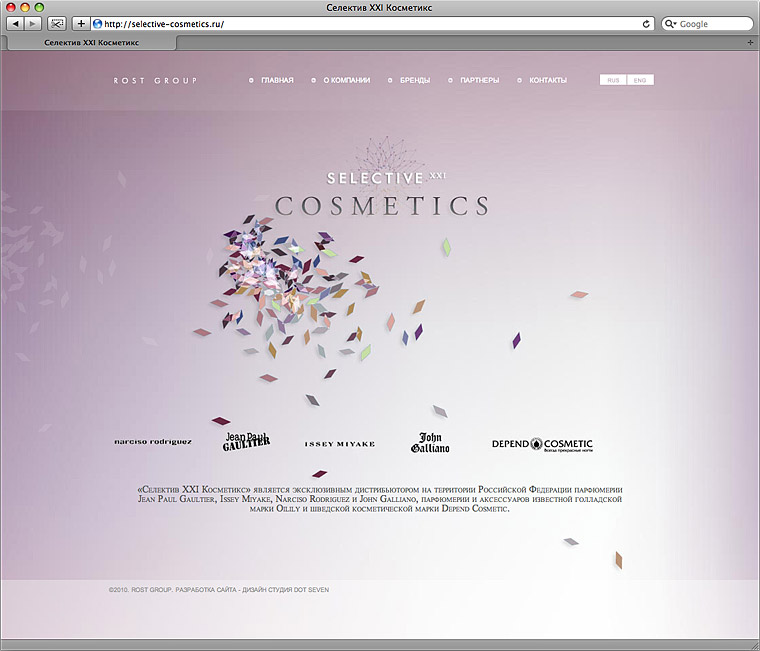Click the browser Forward arrow button
Viewport: 760px width, 651px height.
click(33, 23)
